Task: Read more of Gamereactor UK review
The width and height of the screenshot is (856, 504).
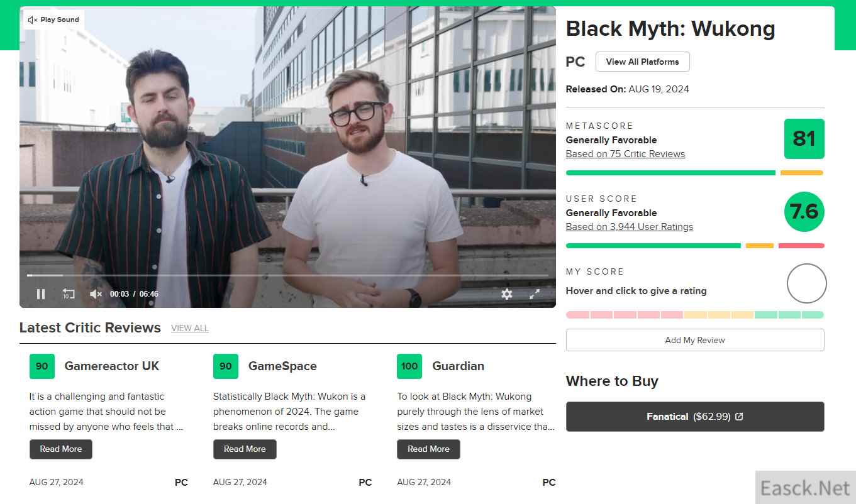Action: (x=61, y=449)
